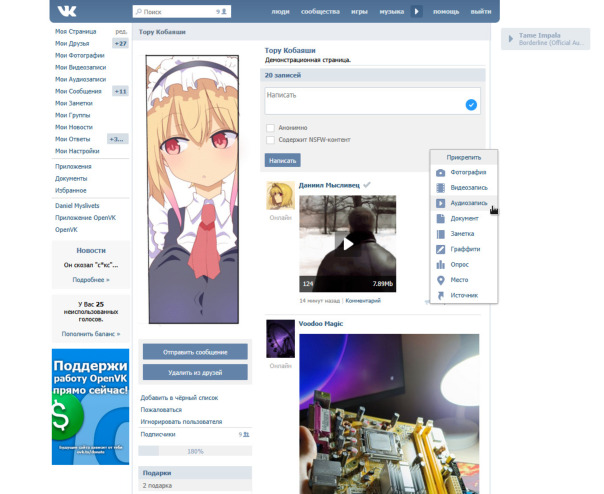
Task: Choose the Аудиозапись play icon
Action: click(x=440, y=203)
